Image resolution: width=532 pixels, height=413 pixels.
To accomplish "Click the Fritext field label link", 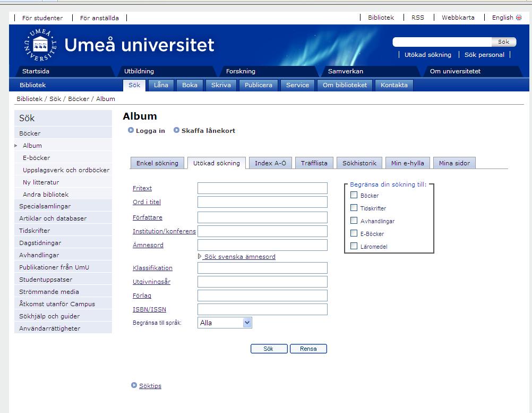I will click(142, 188).
